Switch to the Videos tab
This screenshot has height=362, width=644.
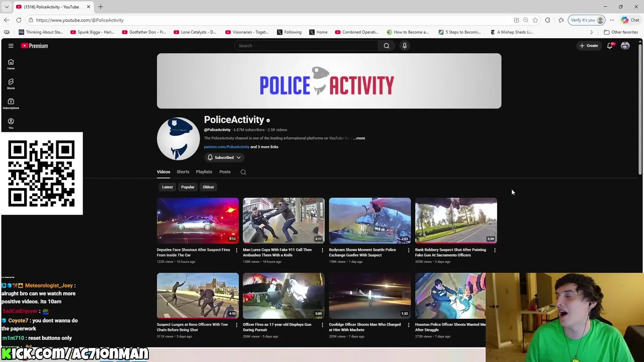(164, 172)
